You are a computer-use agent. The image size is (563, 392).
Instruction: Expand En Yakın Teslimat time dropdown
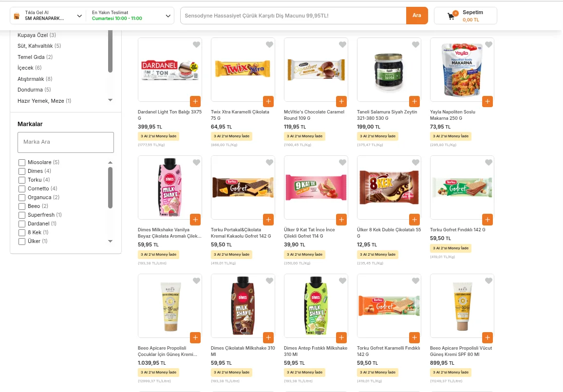point(168,16)
